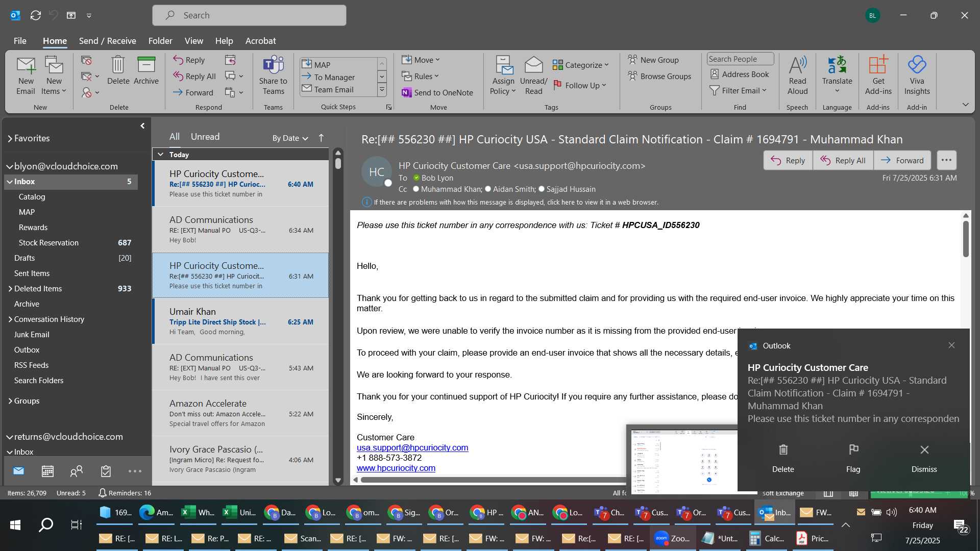Switch to the Send / Receive tab
This screenshot has height=551, width=980.
[x=107, y=41]
